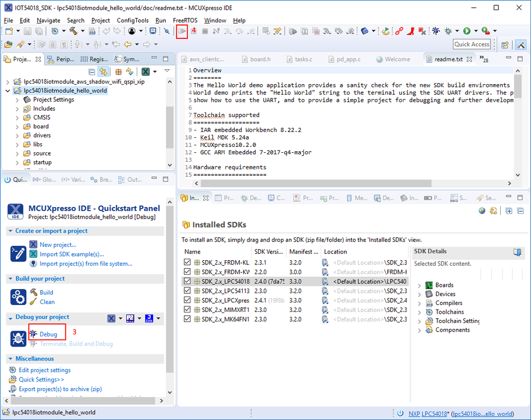Image resolution: width=531 pixels, height=420 pixels.
Task: Click the large bug Debug section icon
Action: (x=18, y=339)
